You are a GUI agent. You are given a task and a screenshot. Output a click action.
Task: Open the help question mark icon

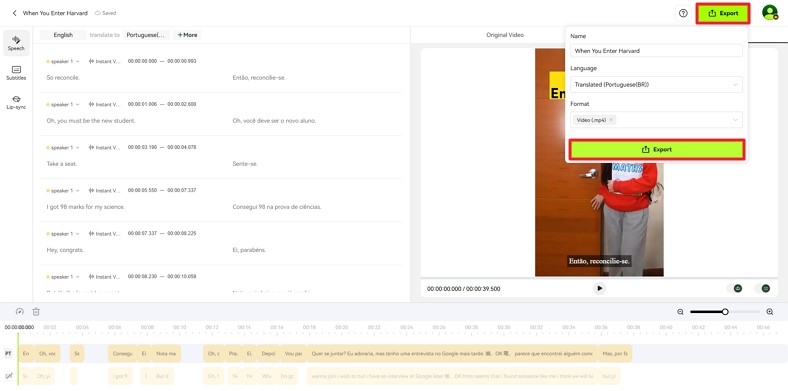coord(683,14)
